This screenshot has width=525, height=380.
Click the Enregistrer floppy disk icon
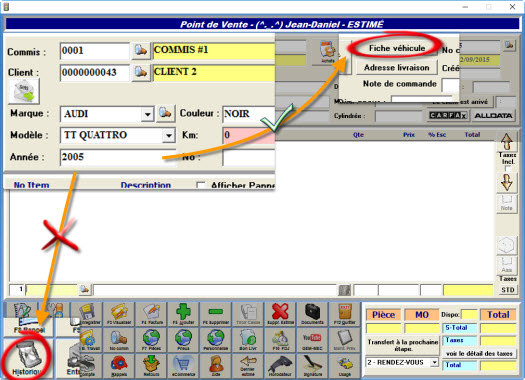pos(90,314)
